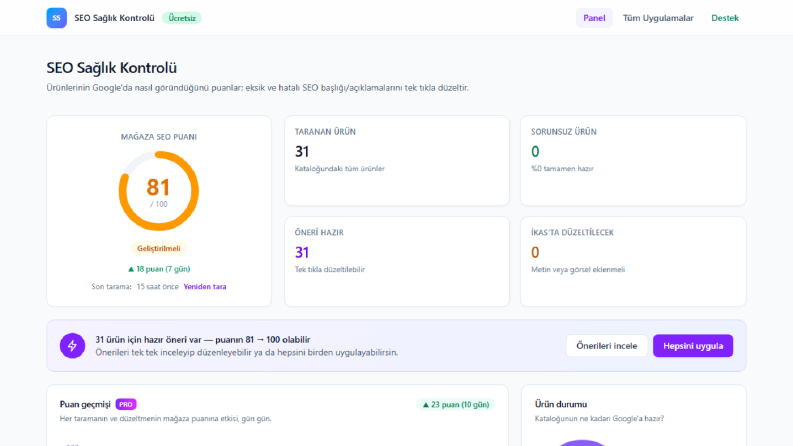This screenshot has height=446, width=793.
Task: Click 'Metin veya görsel eklenmeli' text
Action: (578, 270)
